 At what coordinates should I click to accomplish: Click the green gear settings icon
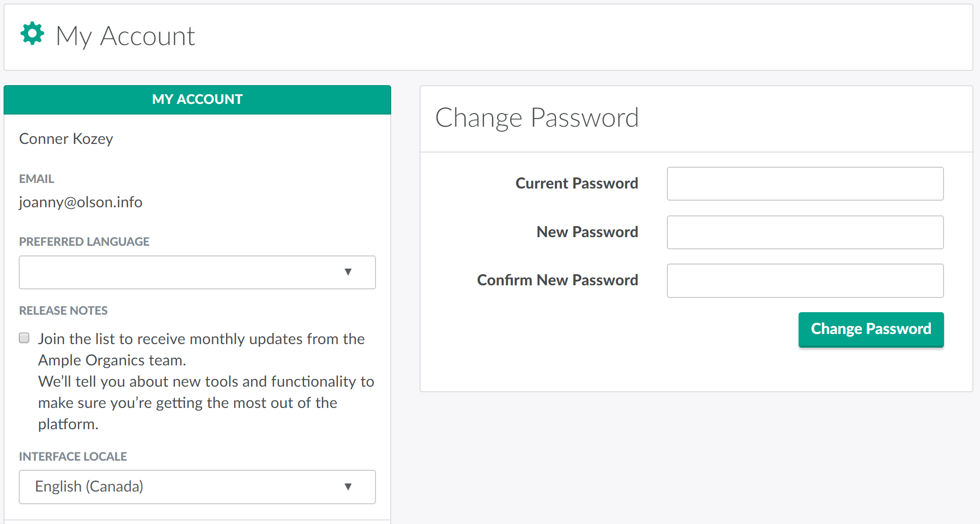click(32, 34)
